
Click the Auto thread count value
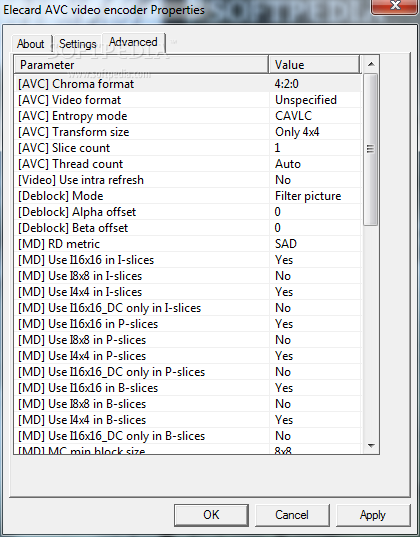[x=288, y=164]
